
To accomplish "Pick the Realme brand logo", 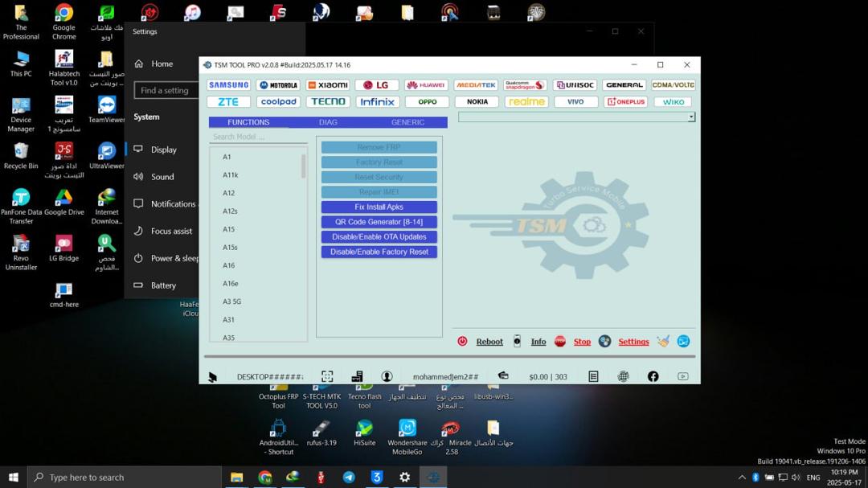I will click(526, 102).
